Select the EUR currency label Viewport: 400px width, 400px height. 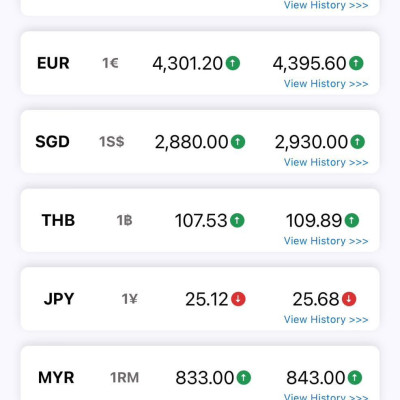click(53, 63)
